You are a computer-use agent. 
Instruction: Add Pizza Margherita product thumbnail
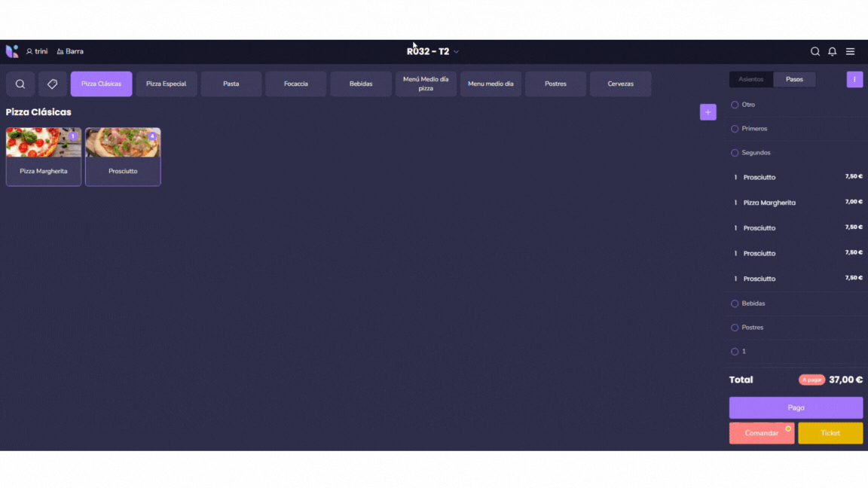(x=44, y=143)
